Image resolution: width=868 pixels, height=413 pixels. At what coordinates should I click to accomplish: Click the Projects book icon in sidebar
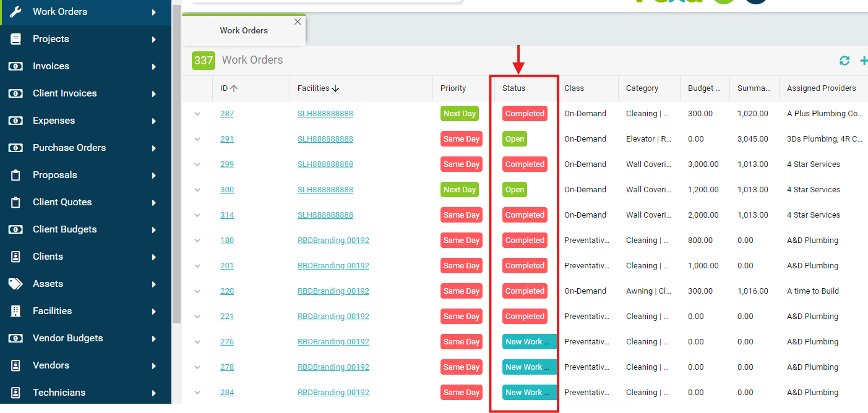(x=15, y=39)
